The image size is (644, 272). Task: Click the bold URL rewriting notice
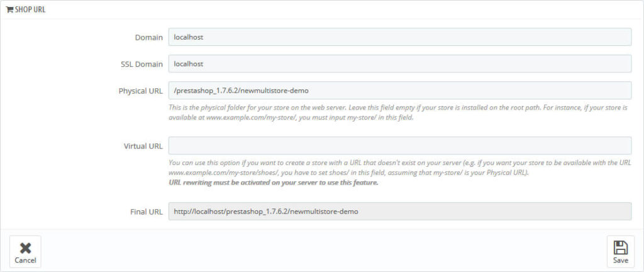(x=273, y=183)
